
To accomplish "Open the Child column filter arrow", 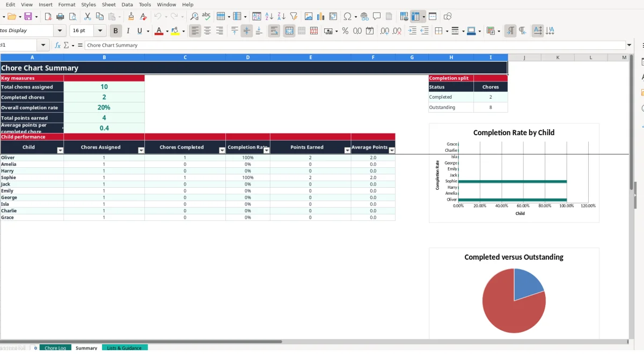I will click(x=60, y=151).
